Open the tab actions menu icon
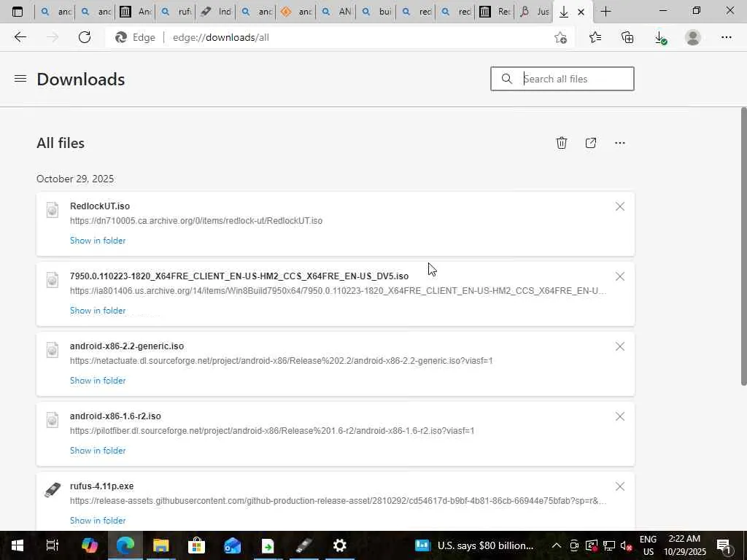 click(x=18, y=12)
